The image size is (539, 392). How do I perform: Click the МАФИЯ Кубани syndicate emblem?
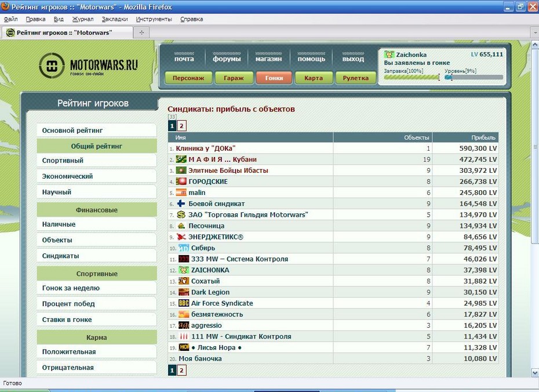coord(181,159)
